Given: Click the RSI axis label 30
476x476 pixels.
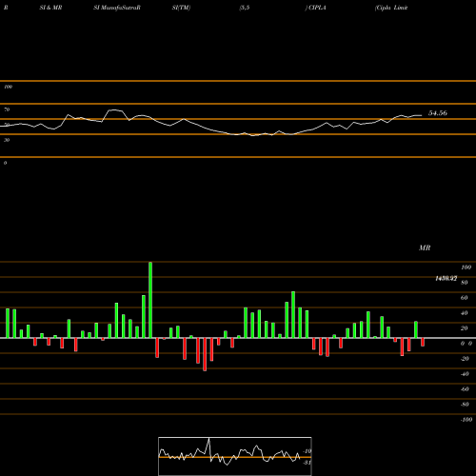Looking at the screenshot, I should [x=7, y=140].
